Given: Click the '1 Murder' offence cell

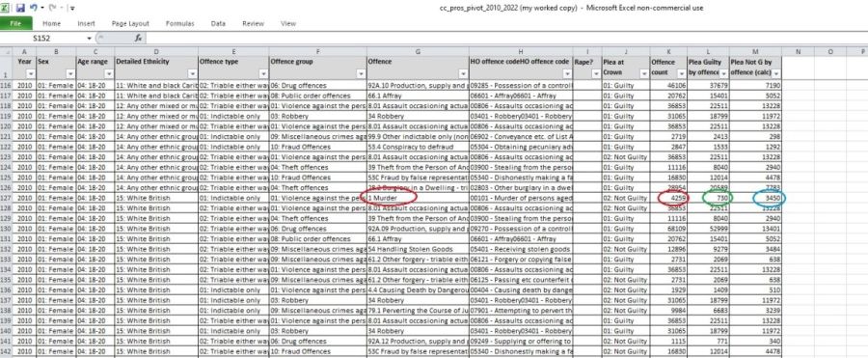Looking at the screenshot, I should (x=418, y=198).
